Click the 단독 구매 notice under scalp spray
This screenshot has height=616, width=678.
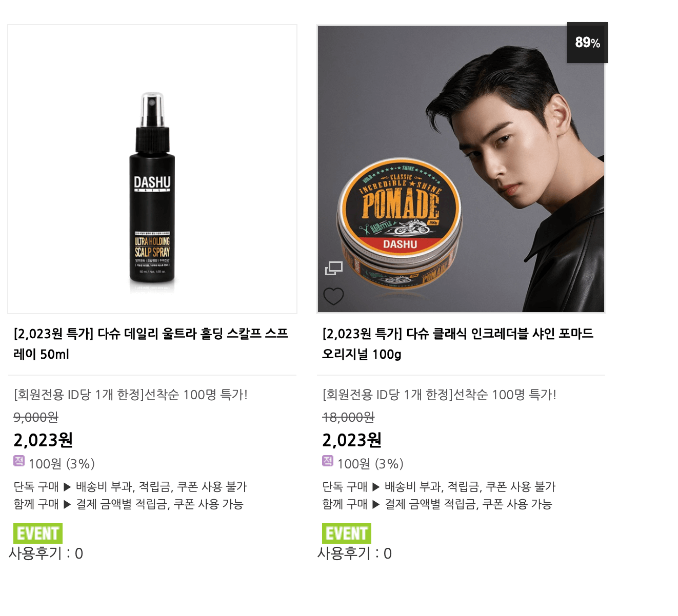click(130, 486)
